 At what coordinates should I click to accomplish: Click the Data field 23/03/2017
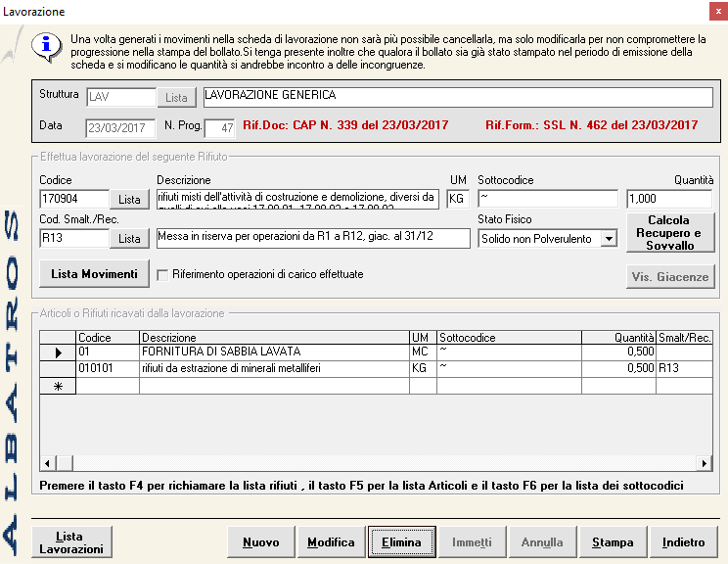[x=120, y=127]
